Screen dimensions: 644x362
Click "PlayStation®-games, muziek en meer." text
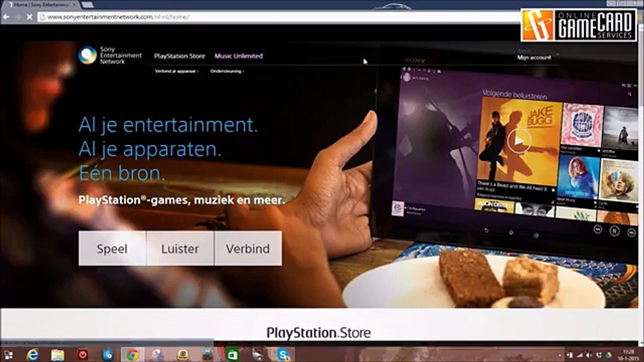(x=182, y=200)
